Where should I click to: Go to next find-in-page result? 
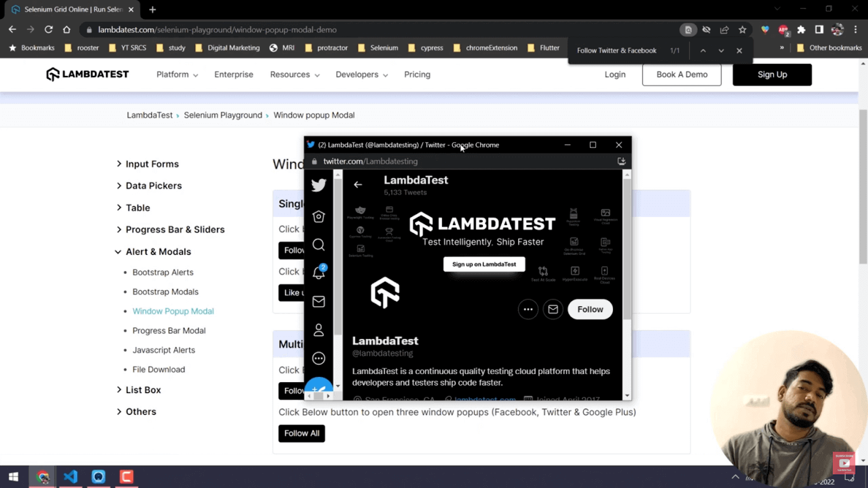pos(721,50)
